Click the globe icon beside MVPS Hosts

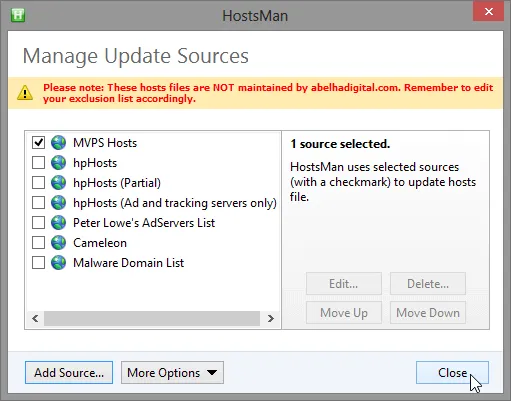59,143
